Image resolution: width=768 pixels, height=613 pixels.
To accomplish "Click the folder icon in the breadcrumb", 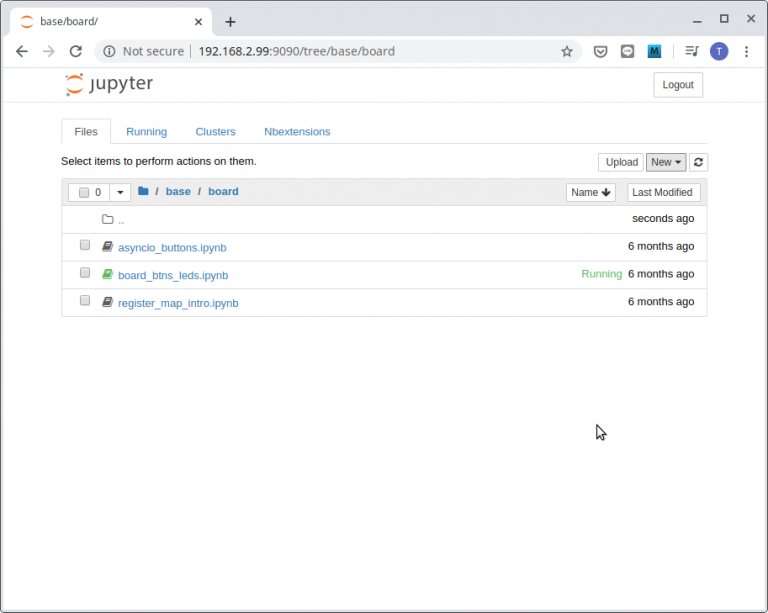I will pyautogui.click(x=143, y=191).
